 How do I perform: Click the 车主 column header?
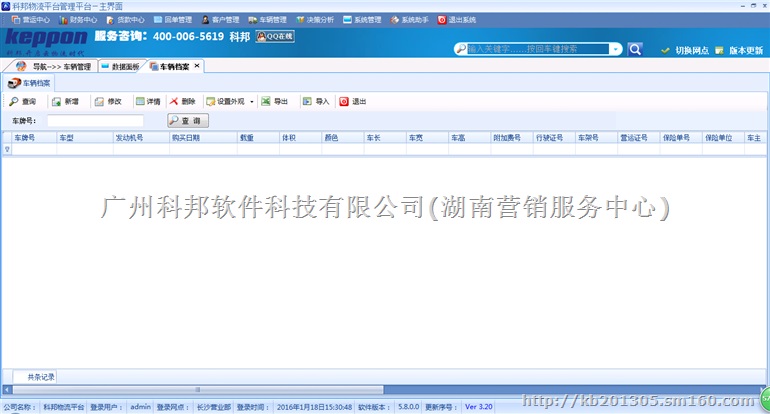pyautogui.click(x=755, y=138)
